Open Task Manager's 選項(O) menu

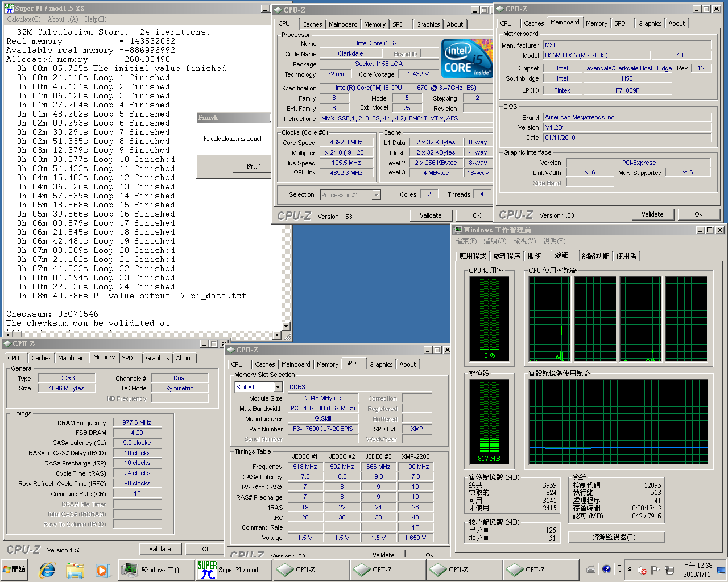coord(495,241)
